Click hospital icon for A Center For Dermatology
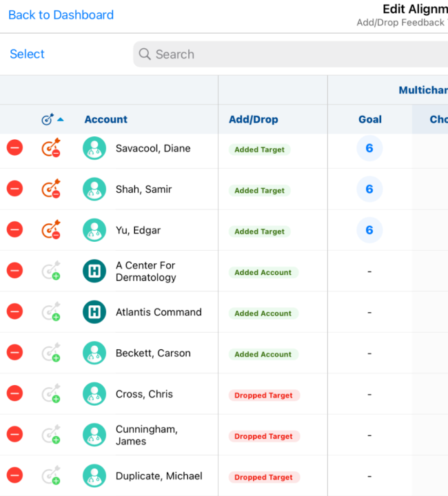 pos(94,271)
